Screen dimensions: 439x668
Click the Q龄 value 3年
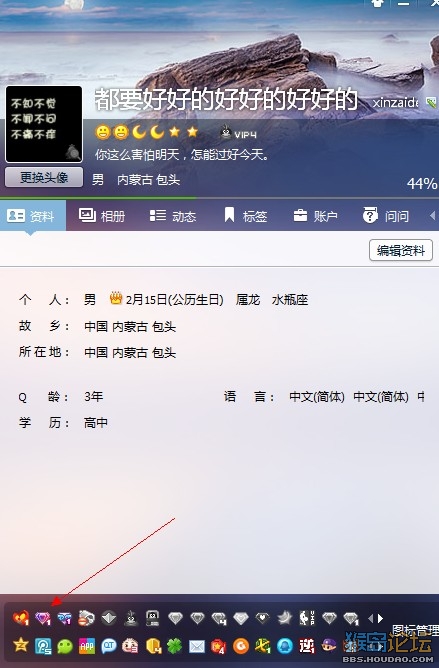(x=93, y=397)
